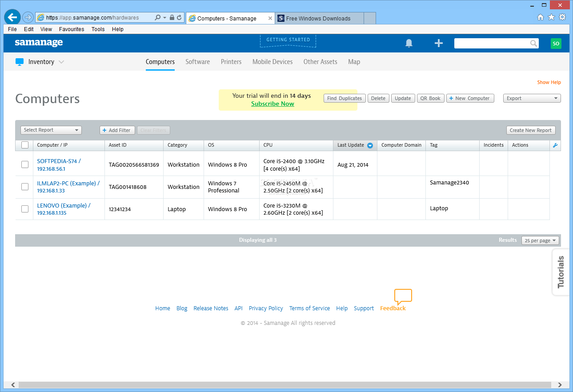Click the horizontal scrollbar left arrow
The height and width of the screenshot is (392, 573).
click(x=13, y=385)
